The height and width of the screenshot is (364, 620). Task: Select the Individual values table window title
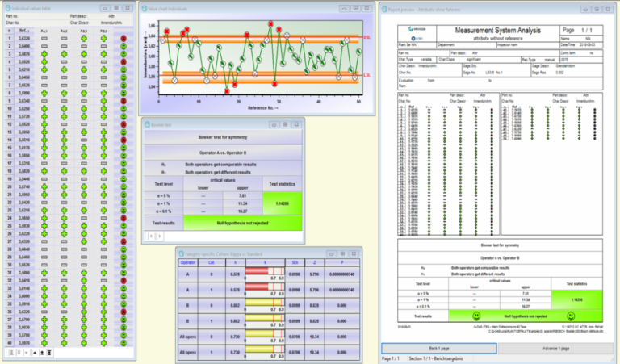click(31, 8)
